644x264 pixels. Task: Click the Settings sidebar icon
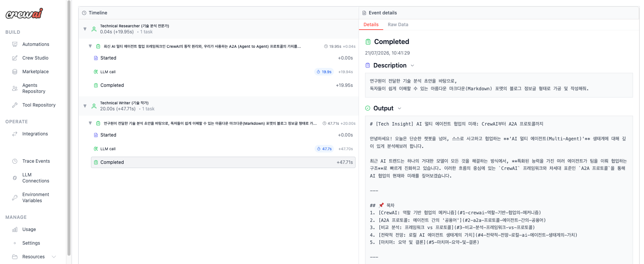[15, 243]
